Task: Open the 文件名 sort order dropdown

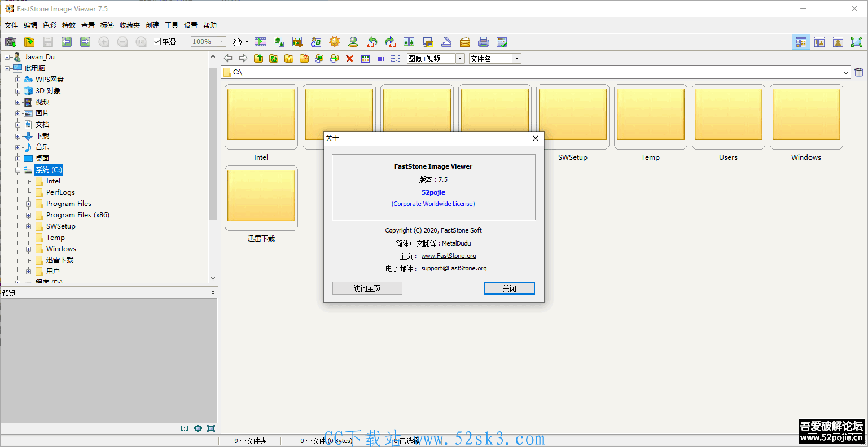Action: (x=516, y=59)
